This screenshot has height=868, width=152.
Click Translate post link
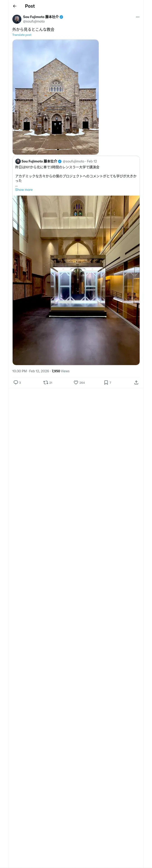pos(22,35)
